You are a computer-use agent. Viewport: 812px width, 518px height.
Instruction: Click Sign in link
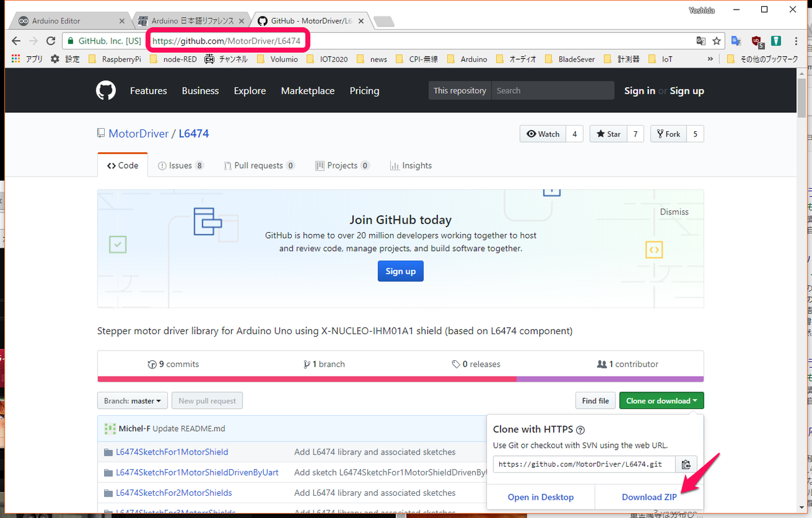[x=639, y=91]
